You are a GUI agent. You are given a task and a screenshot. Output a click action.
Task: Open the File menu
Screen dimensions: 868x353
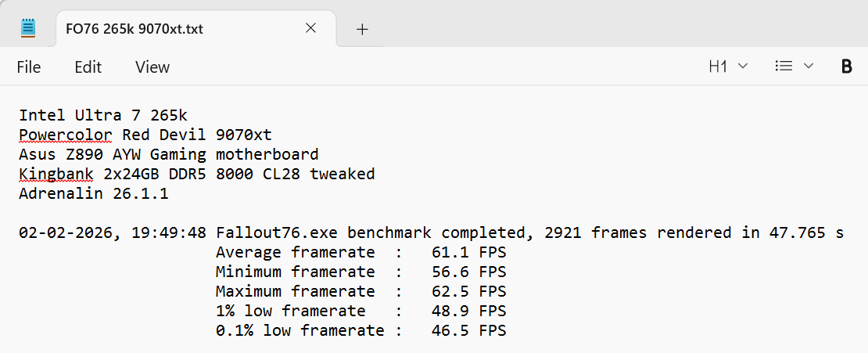[29, 67]
